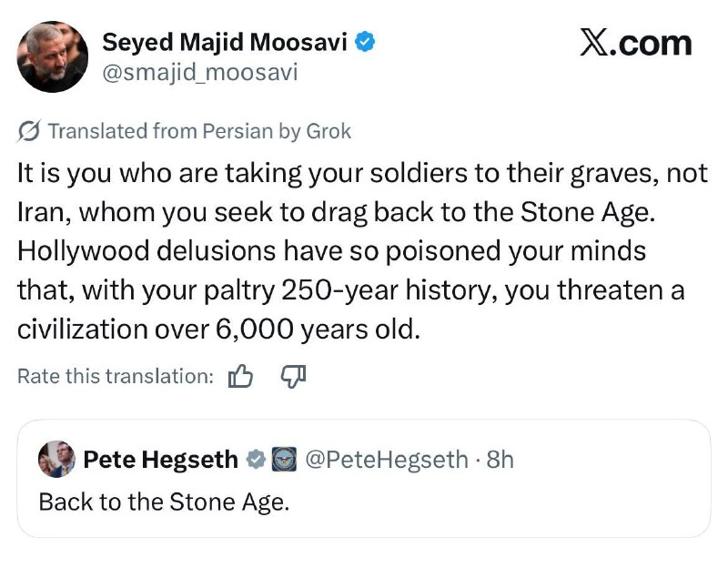This screenshot has width=728, height=568.
Task: Rate the translation with a thumbs up
Action: coord(240,376)
